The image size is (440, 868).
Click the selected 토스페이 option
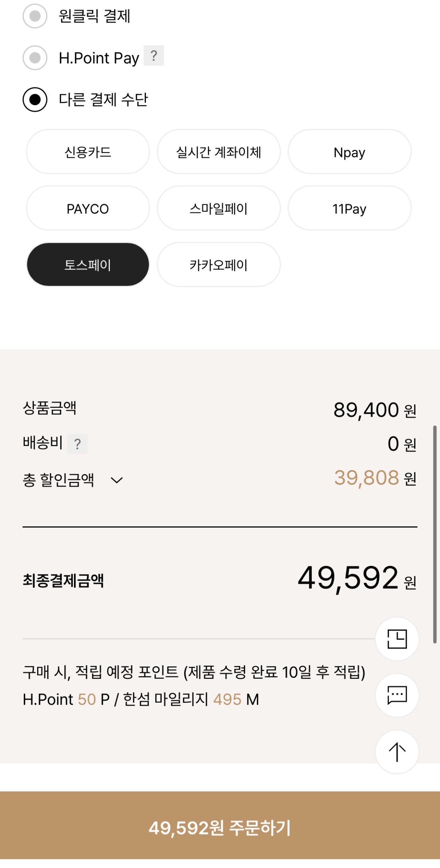88,265
